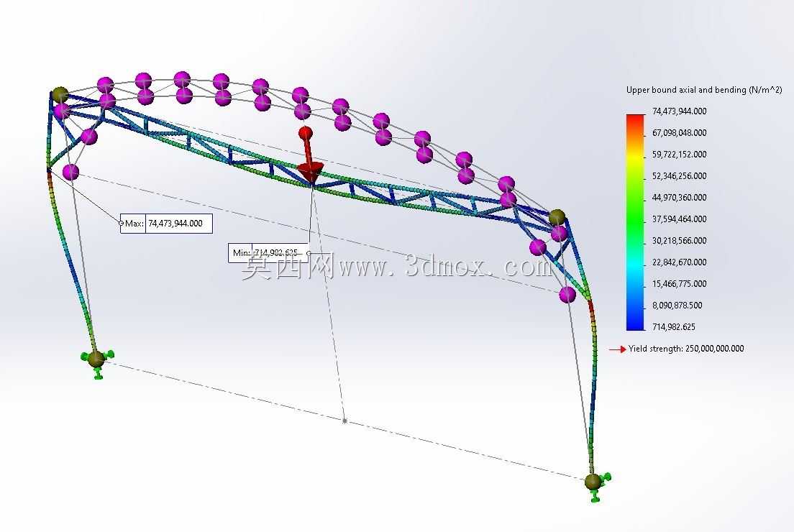Select legend value 74,473,944.000 at top of scale
The height and width of the screenshot is (532, 794).
679,111
